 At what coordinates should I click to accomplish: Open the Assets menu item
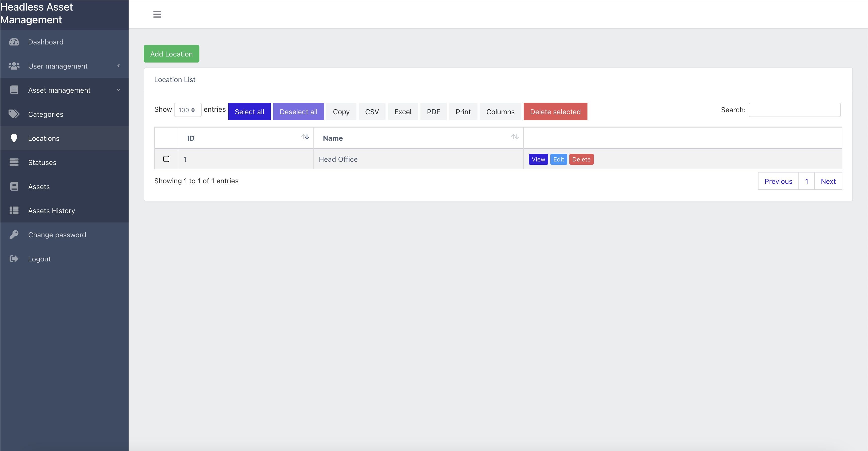pos(39,187)
